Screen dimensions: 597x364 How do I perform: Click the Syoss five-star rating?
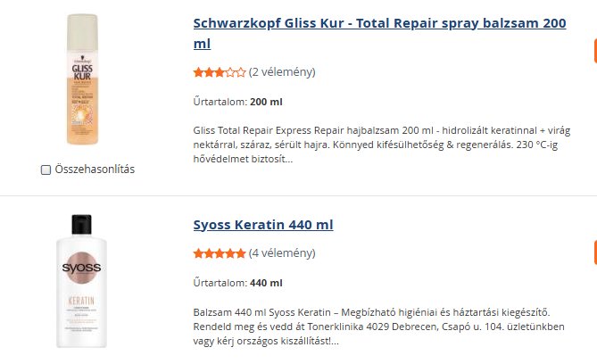pos(220,253)
